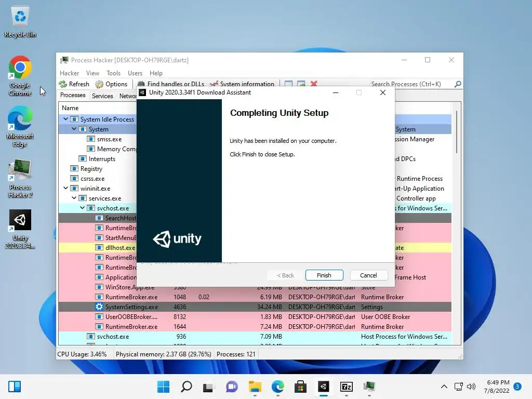Click the network icon in the system tray
Viewport: 532px width, 399px height.
tap(458, 387)
